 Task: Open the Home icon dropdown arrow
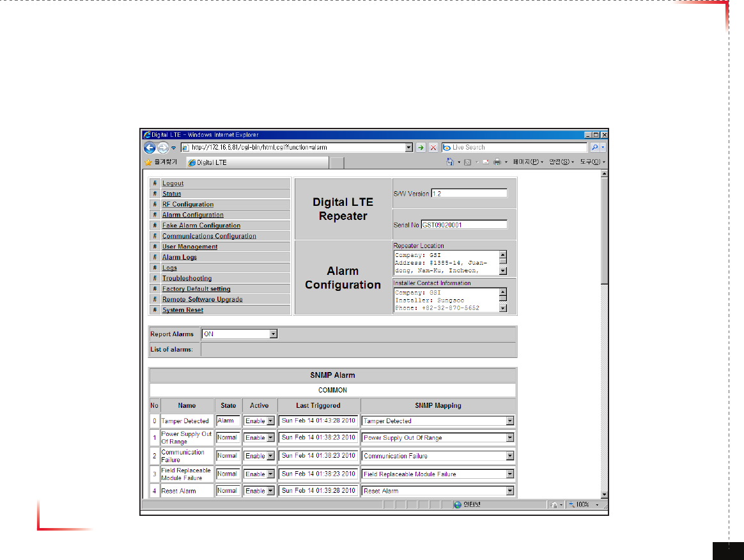pyautogui.click(x=459, y=162)
